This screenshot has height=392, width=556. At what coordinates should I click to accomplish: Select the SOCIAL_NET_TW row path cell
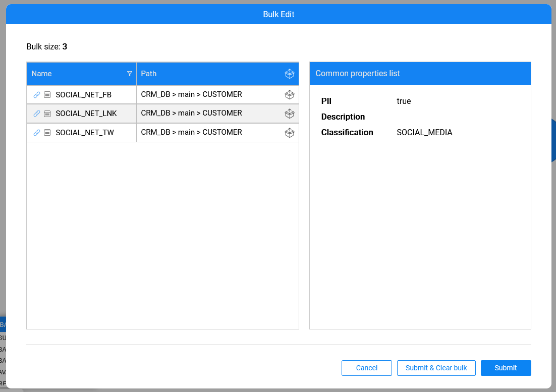(x=192, y=132)
